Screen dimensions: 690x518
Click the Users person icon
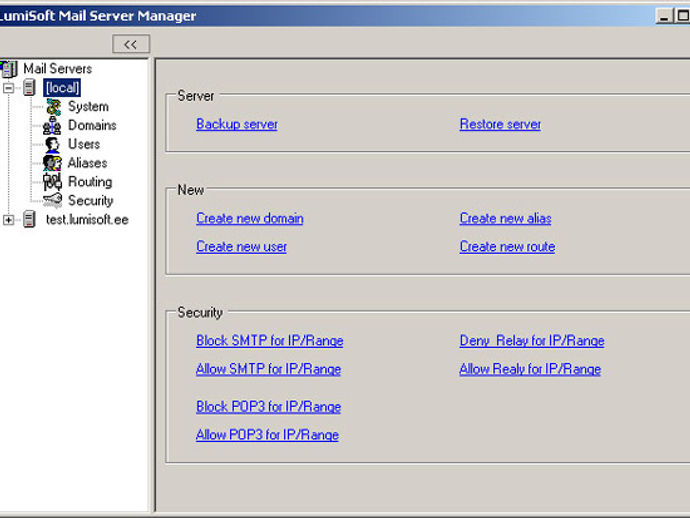[52, 144]
